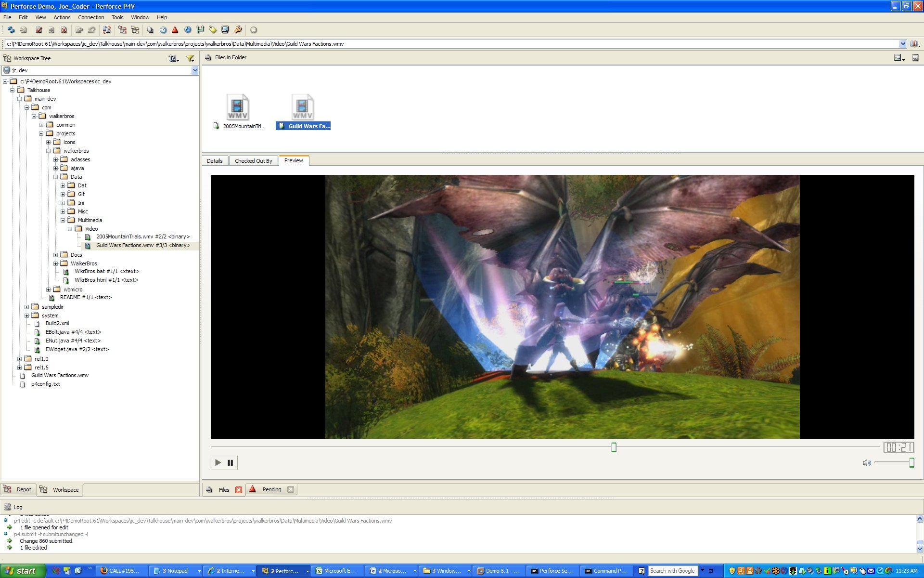
Task: Click the monitor workspaces toolbar icon
Action: 225,30
